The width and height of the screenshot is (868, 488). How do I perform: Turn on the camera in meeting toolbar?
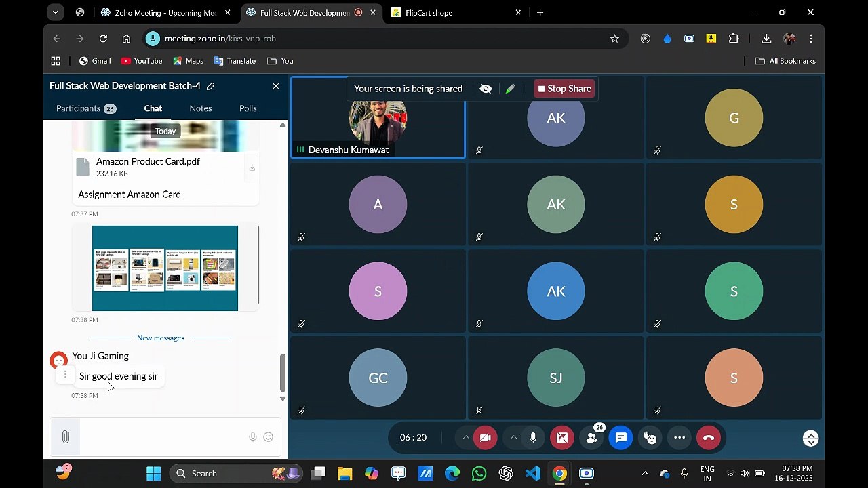click(x=485, y=438)
